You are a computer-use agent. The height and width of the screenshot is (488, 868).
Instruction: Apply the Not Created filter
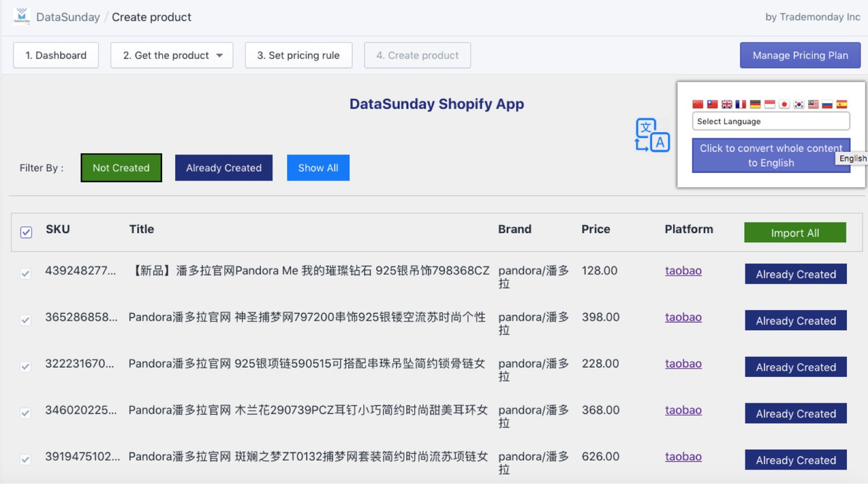(121, 167)
